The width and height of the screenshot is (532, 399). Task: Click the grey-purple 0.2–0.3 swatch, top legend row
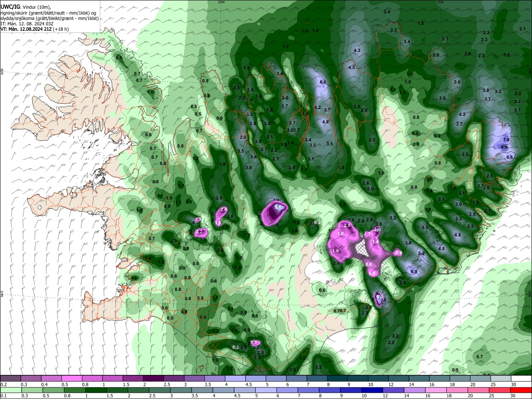(10, 379)
